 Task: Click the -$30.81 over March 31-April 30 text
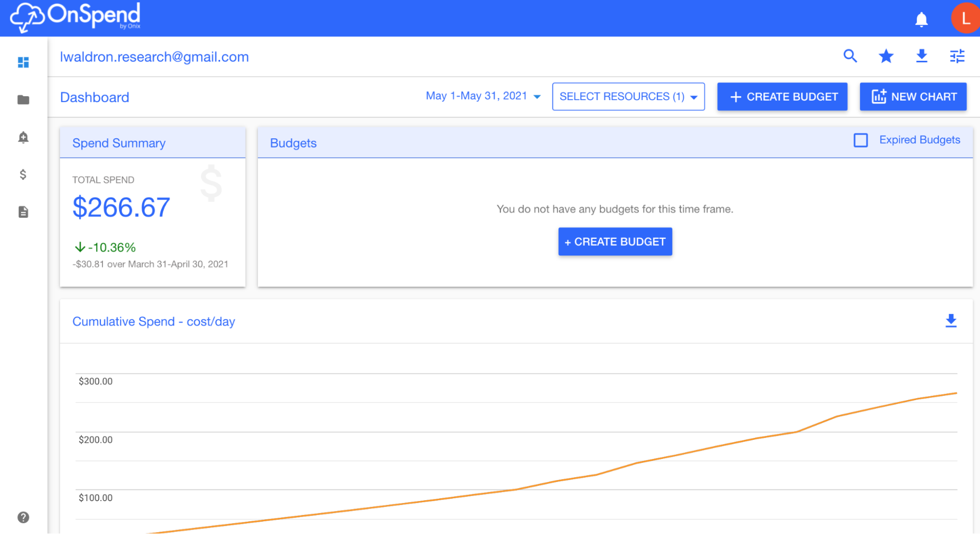click(151, 264)
